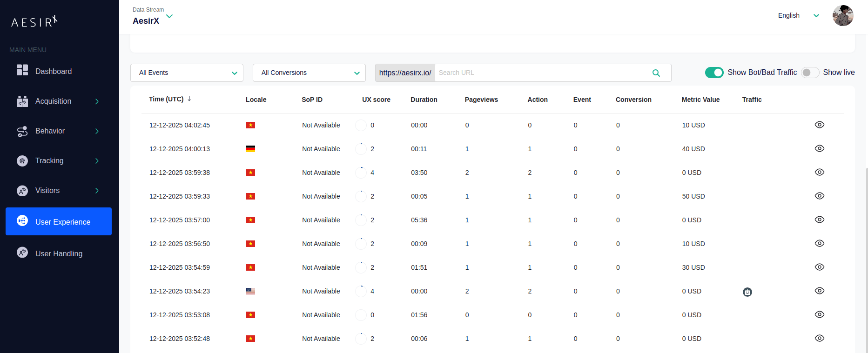Click the United States flag locale icon

(250, 291)
